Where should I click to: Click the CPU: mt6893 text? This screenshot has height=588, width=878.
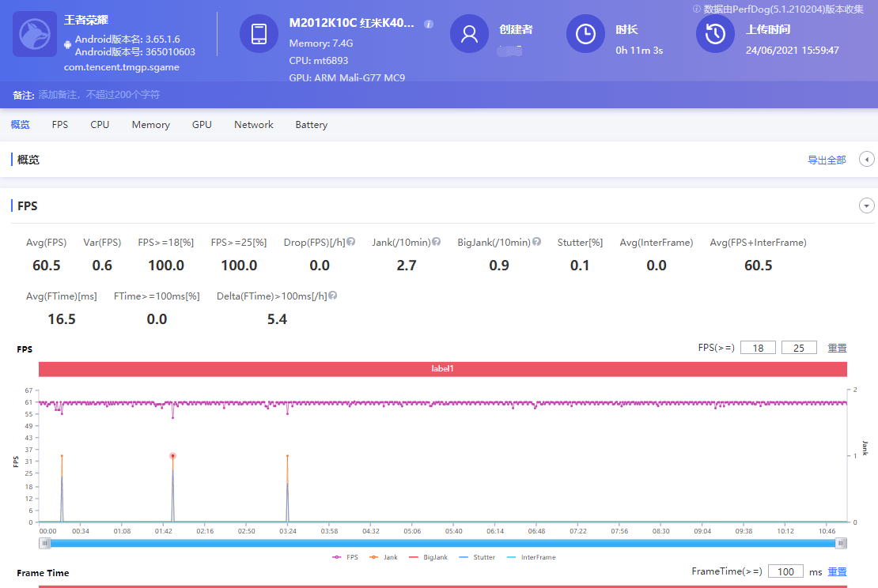pos(319,60)
